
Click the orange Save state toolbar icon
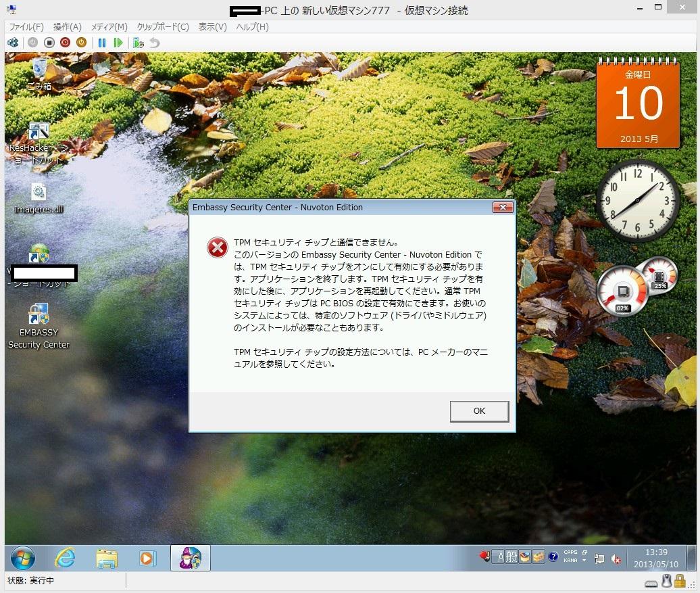pyautogui.click(x=81, y=43)
